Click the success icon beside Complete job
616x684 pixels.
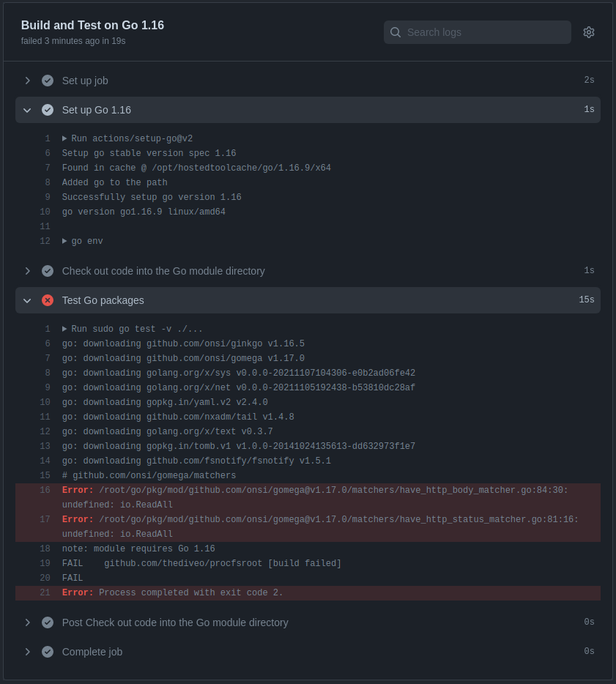(48, 651)
